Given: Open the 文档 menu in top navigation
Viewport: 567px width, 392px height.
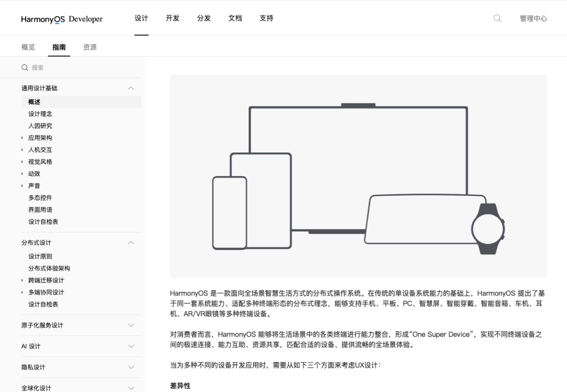Looking at the screenshot, I should [235, 18].
